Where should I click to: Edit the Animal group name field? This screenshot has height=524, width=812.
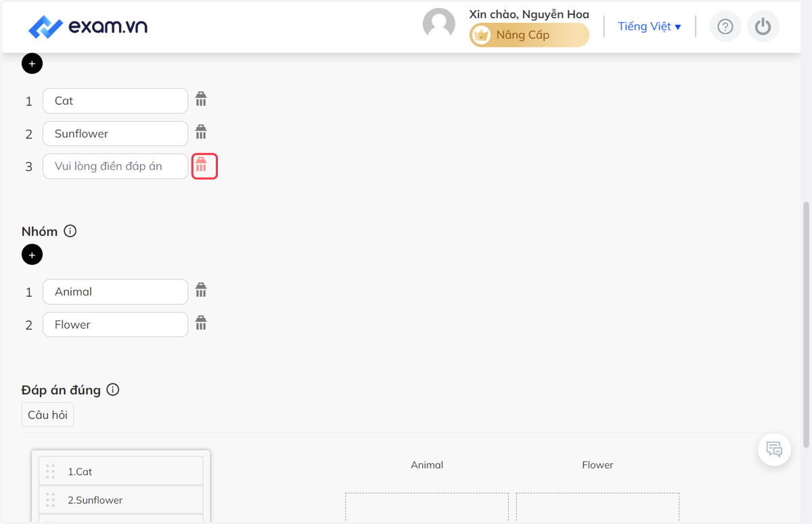116,292
